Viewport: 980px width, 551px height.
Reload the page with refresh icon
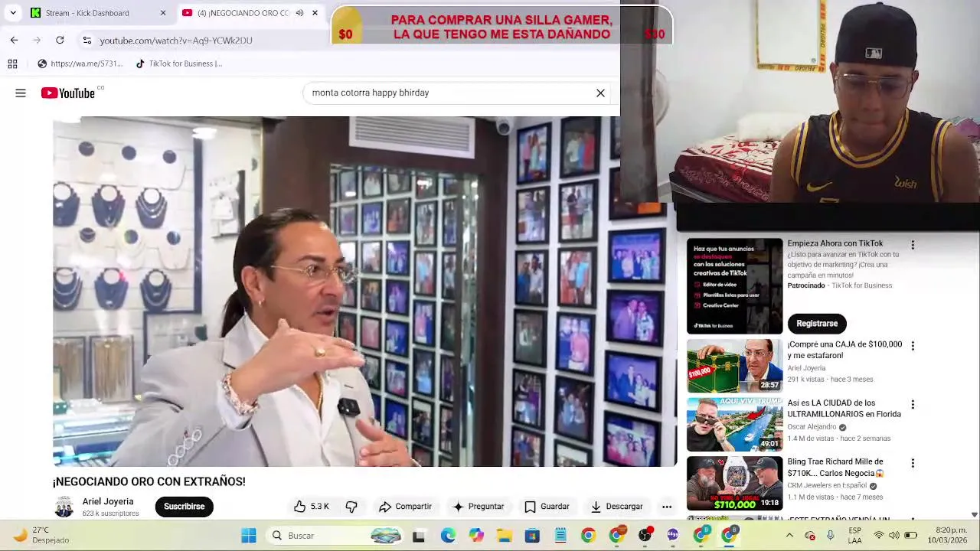point(60,40)
